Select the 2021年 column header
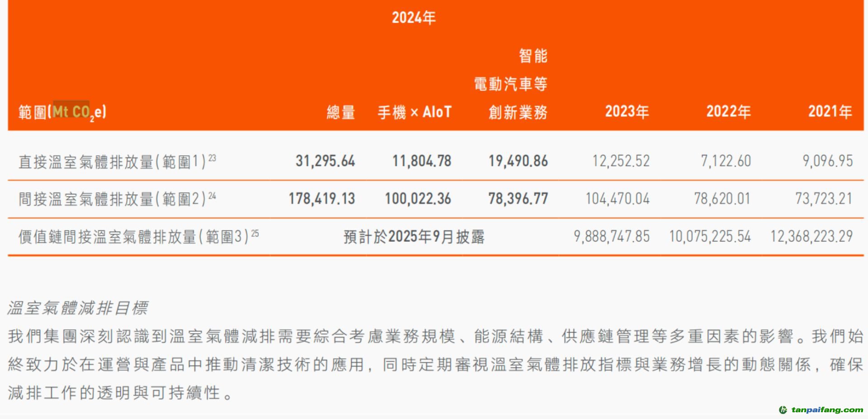The height and width of the screenshot is (419, 868). coord(830,111)
